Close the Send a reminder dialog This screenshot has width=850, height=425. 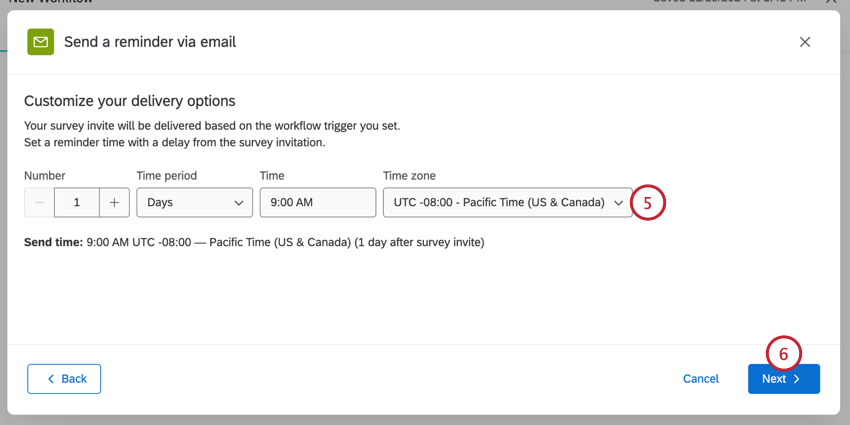[x=805, y=42]
